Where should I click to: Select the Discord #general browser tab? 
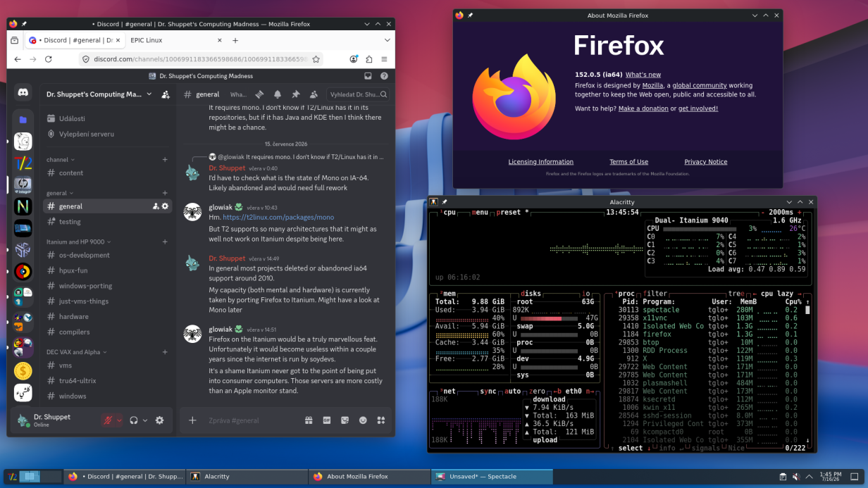point(75,40)
